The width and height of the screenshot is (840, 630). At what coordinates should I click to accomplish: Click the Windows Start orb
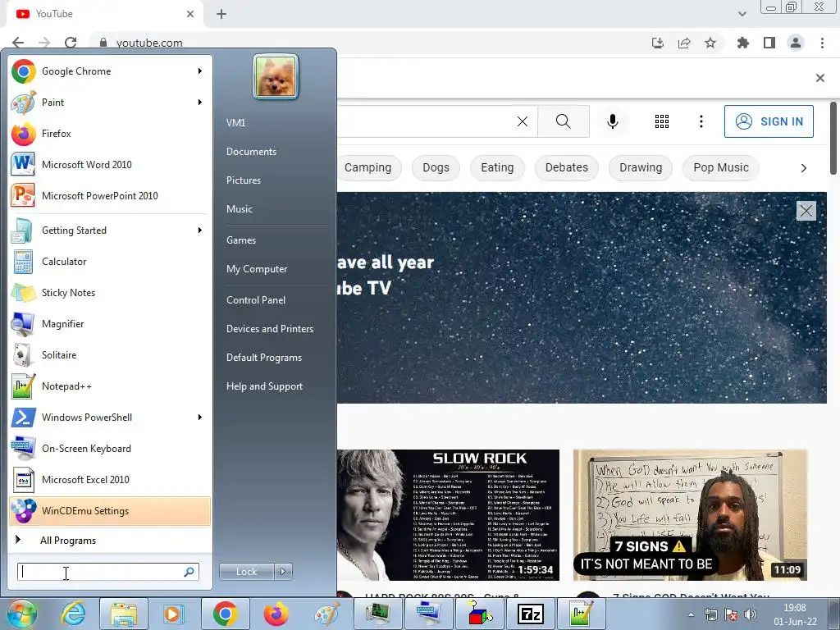click(21, 614)
